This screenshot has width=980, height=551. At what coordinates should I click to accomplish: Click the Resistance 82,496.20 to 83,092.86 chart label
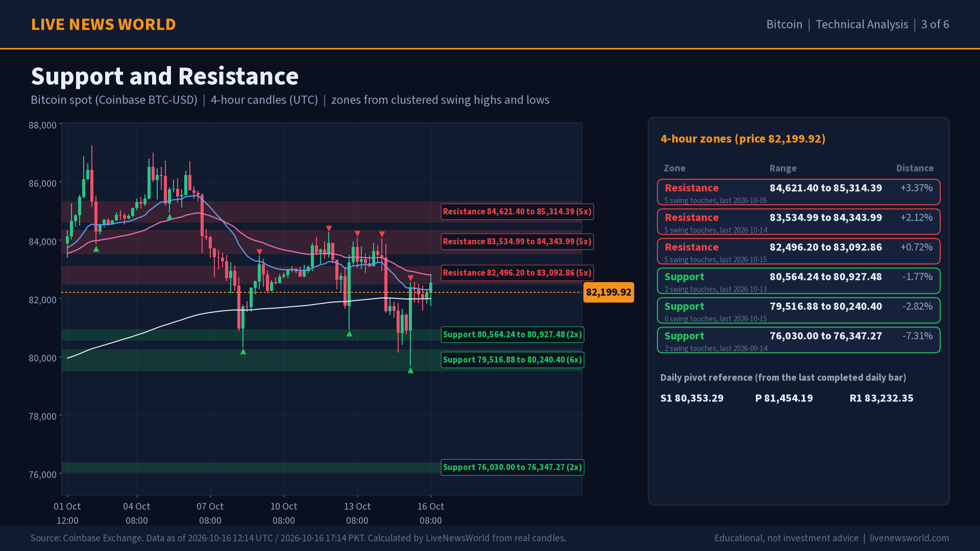point(517,273)
